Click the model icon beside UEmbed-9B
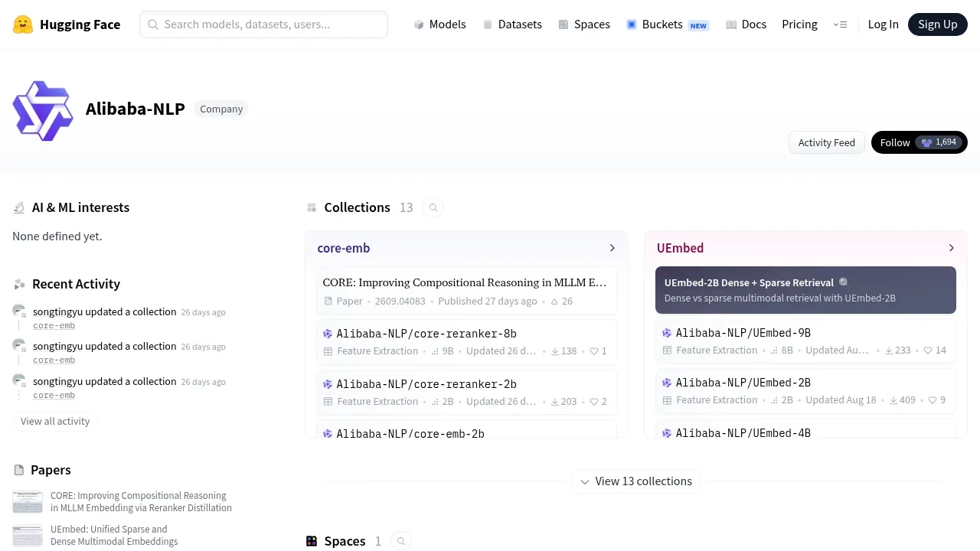The image size is (980, 551). (667, 333)
